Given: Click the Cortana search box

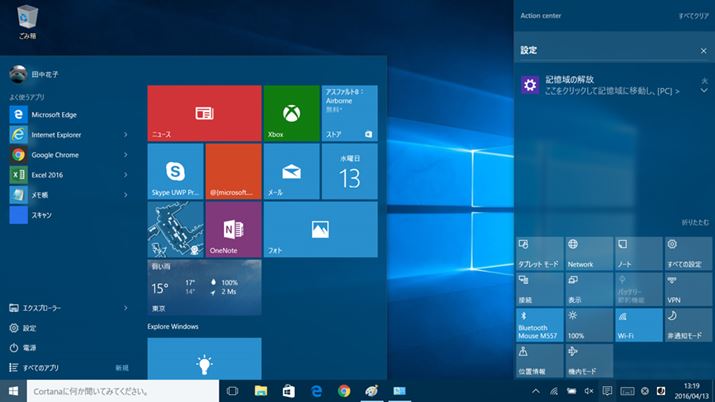Looking at the screenshot, I should coord(120,391).
